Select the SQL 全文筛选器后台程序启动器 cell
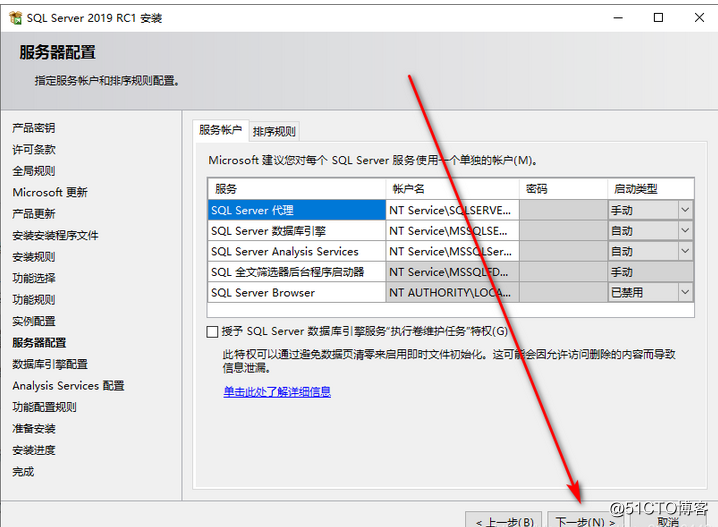 tap(296, 272)
